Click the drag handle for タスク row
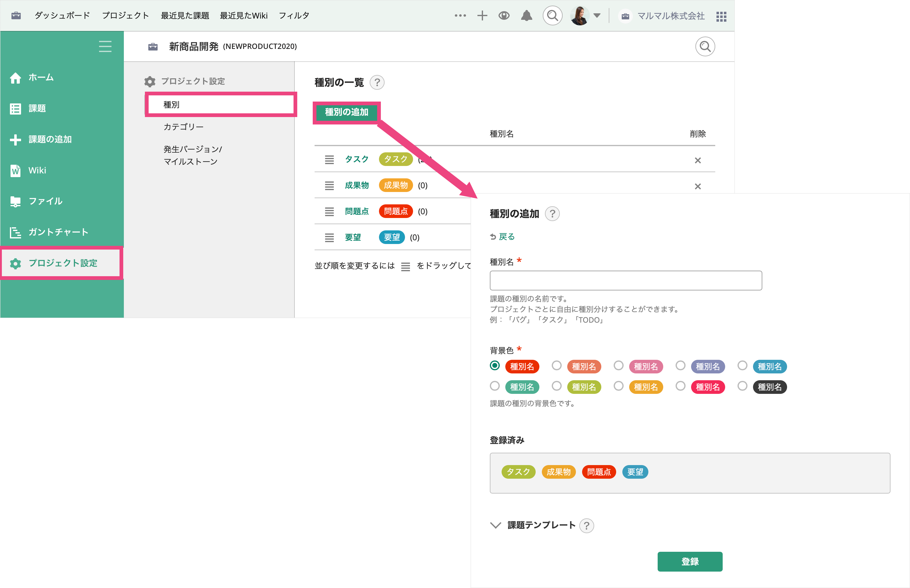Image resolution: width=910 pixels, height=588 pixels. click(x=329, y=159)
